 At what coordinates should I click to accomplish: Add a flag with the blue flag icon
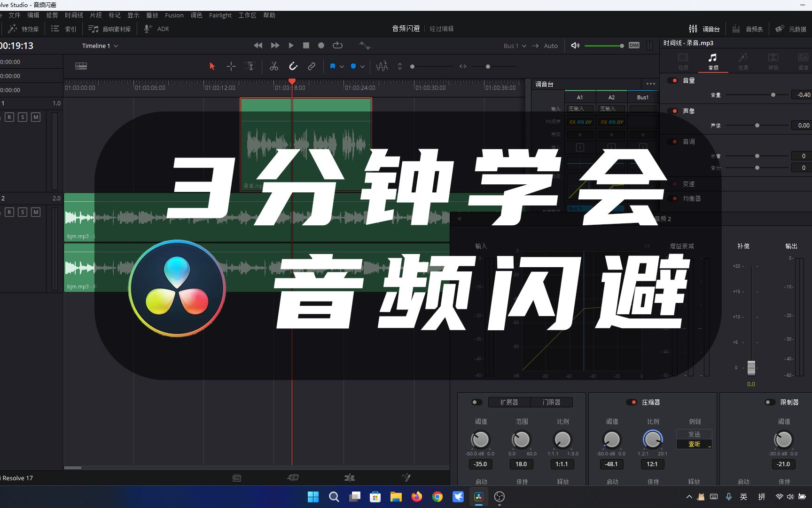coord(333,66)
